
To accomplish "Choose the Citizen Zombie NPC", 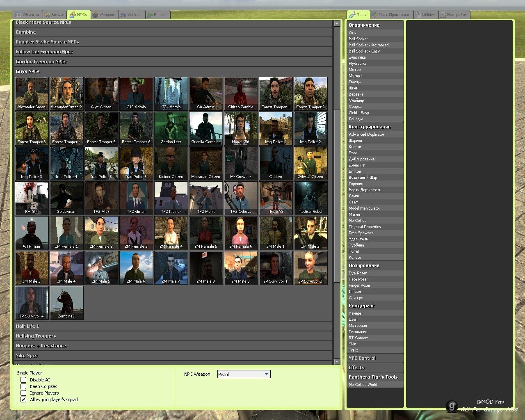I will coord(241,94).
